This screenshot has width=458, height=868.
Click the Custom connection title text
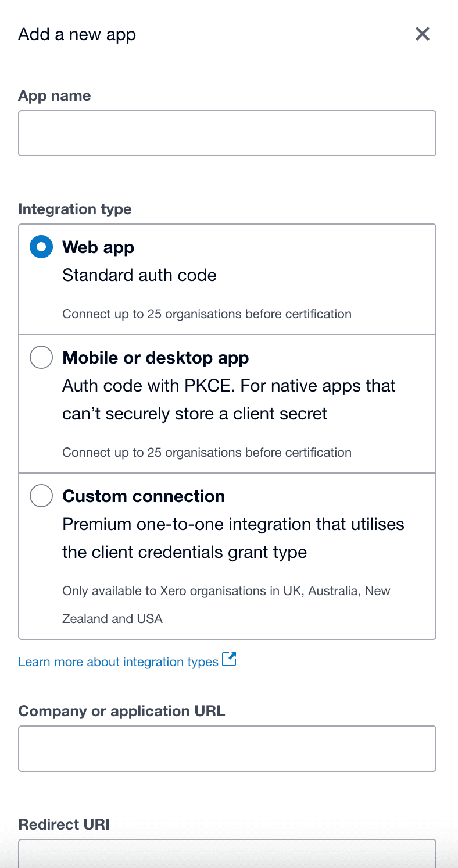point(144,496)
